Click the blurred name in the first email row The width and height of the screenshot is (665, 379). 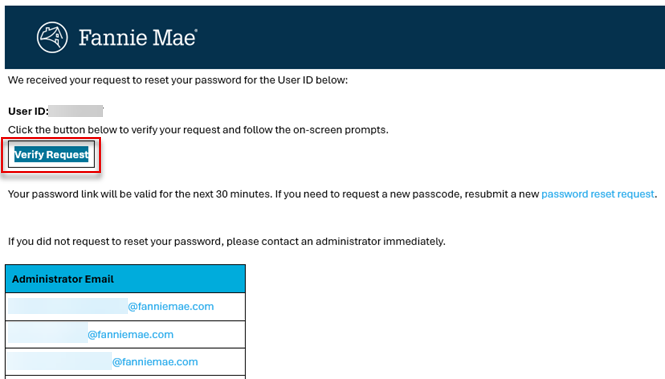point(68,306)
